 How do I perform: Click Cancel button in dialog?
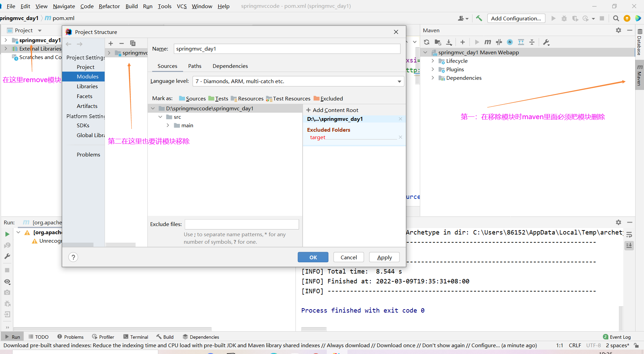pyautogui.click(x=348, y=257)
